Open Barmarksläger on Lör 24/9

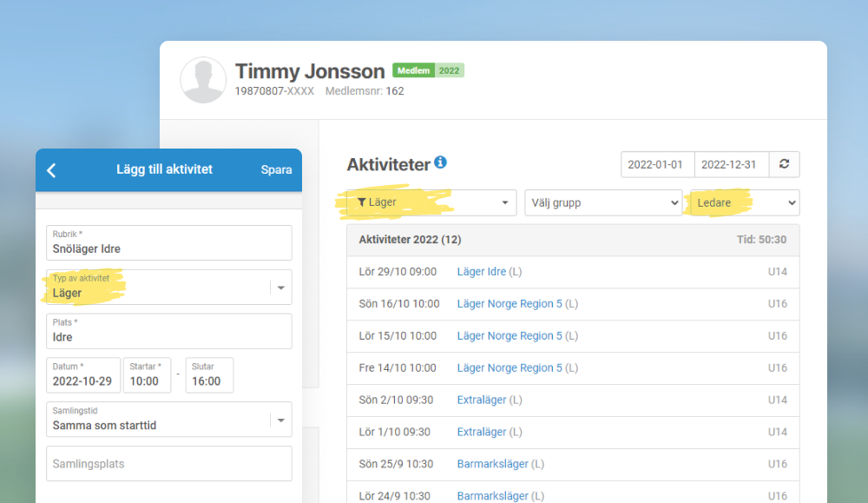point(493,496)
